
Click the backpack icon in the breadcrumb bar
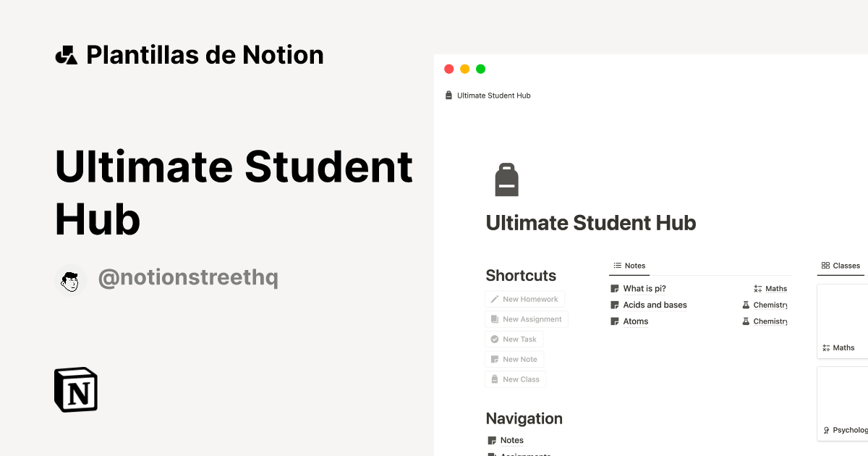point(448,94)
